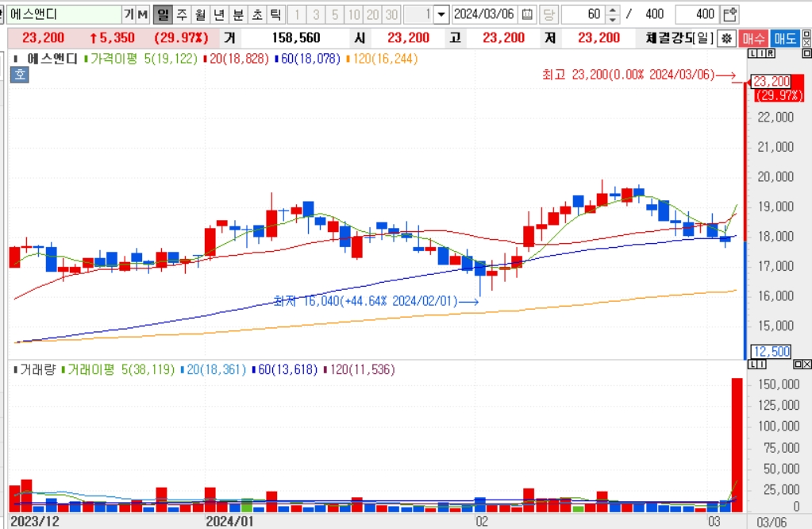Viewport: 812px width, 529px height.
Task: Open the calendar date picker icon
Action: click(x=527, y=14)
